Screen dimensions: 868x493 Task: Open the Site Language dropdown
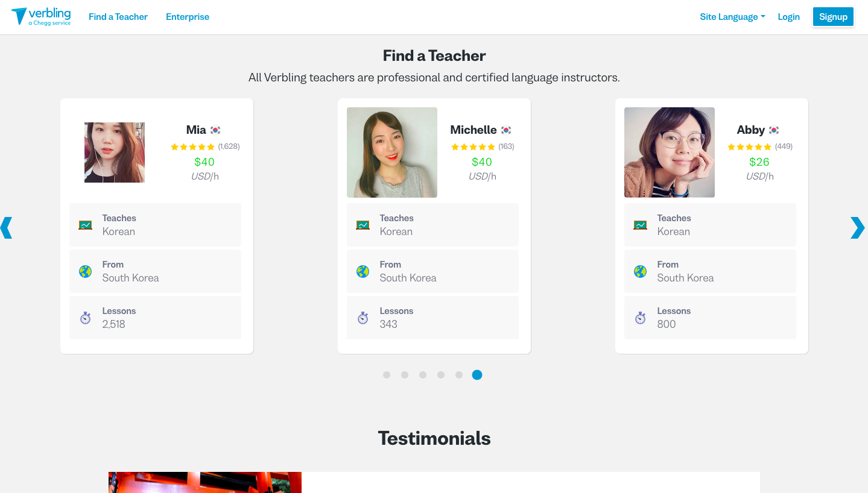tap(732, 17)
